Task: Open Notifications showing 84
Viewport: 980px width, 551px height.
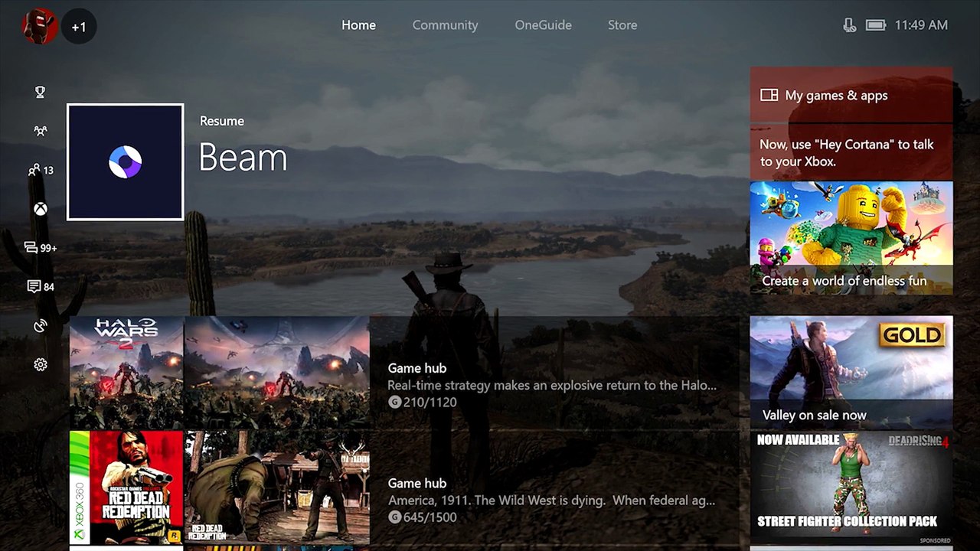Action: (40, 287)
